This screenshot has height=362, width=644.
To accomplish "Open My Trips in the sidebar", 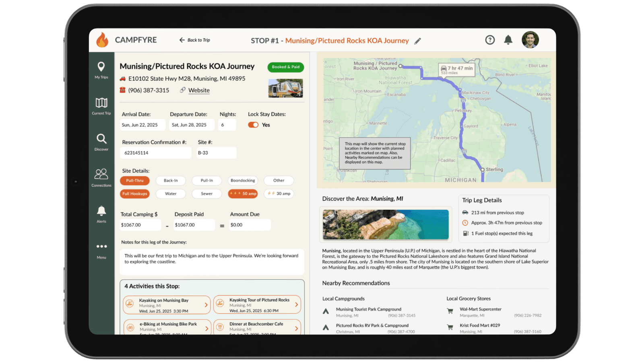I will [x=101, y=70].
